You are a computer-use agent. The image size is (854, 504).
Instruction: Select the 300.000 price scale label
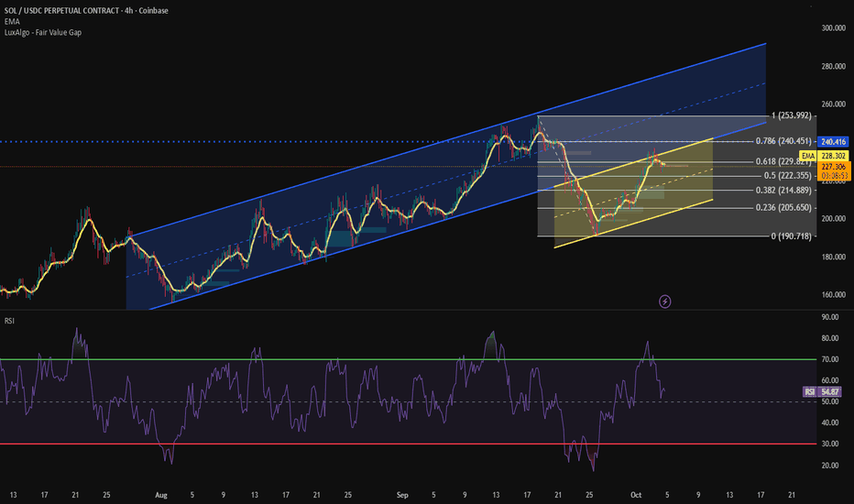833,27
